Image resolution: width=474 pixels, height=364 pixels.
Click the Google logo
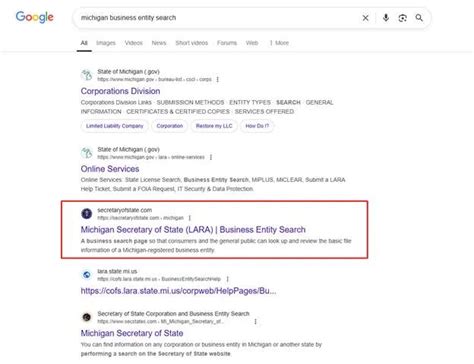[x=35, y=17]
